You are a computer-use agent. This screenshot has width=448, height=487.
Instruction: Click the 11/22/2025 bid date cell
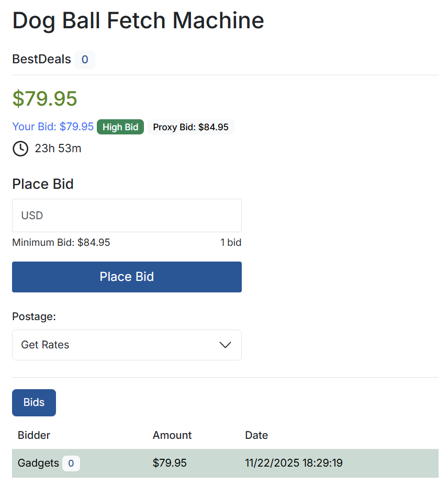[294, 463]
